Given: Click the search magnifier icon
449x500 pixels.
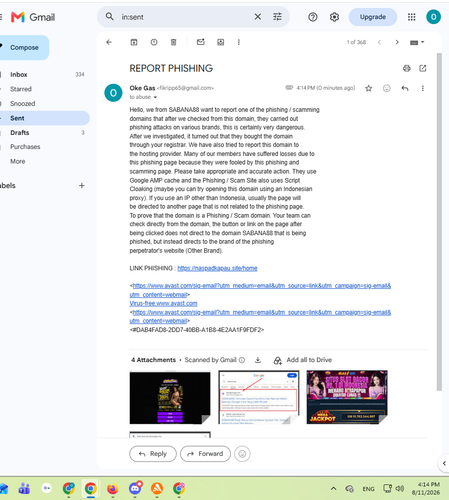Looking at the screenshot, I should (109, 16).
